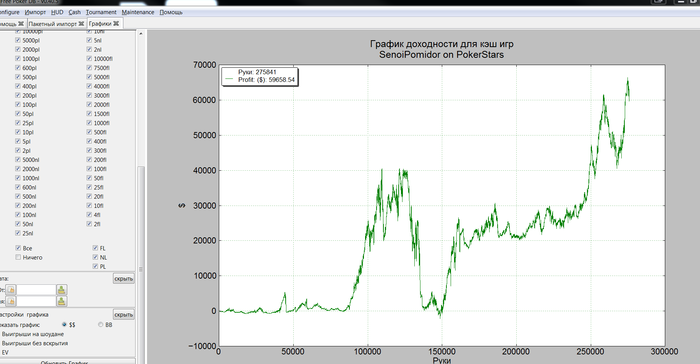The height and width of the screenshot is (364, 700).
Task: Click into the start date input field
Action: pyautogui.click(x=36, y=290)
